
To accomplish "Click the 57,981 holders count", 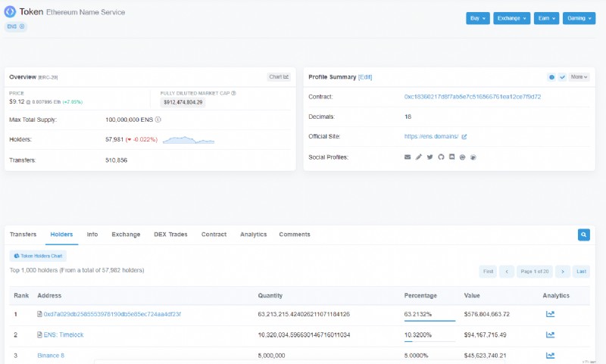I will 114,139.
